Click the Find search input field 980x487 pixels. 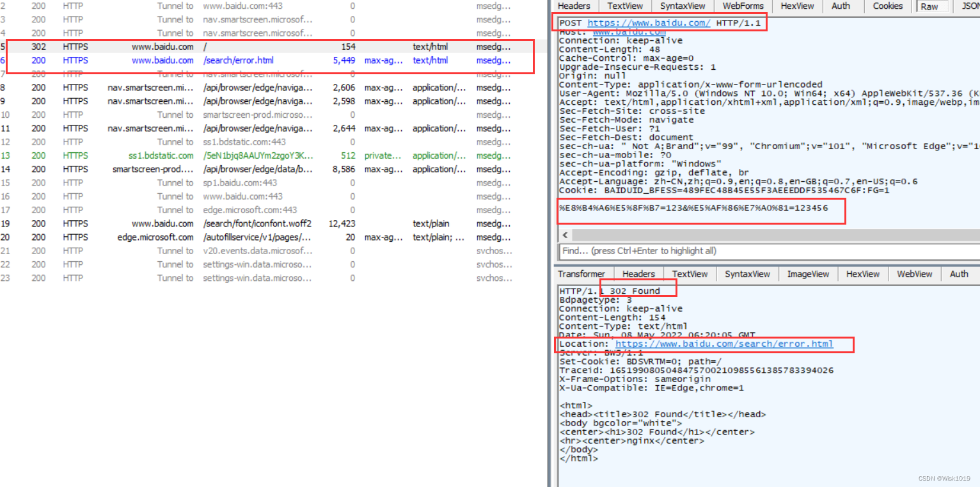[x=769, y=251]
